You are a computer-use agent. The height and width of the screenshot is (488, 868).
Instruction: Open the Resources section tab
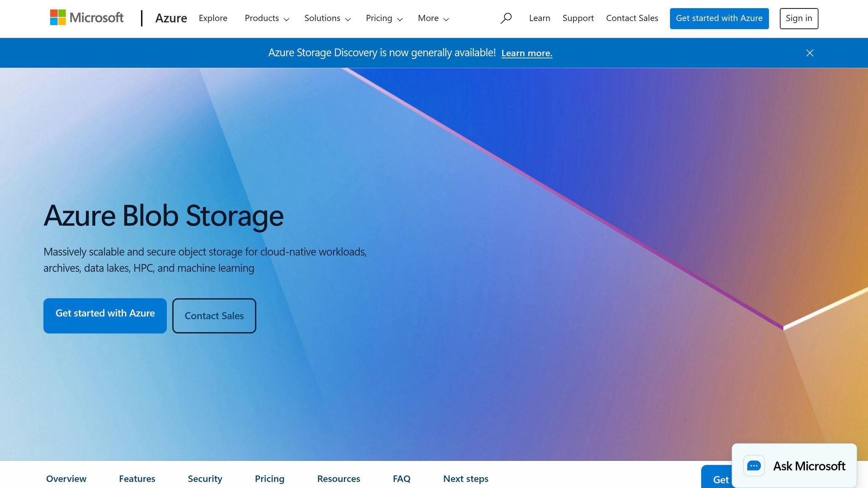point(339,479)
